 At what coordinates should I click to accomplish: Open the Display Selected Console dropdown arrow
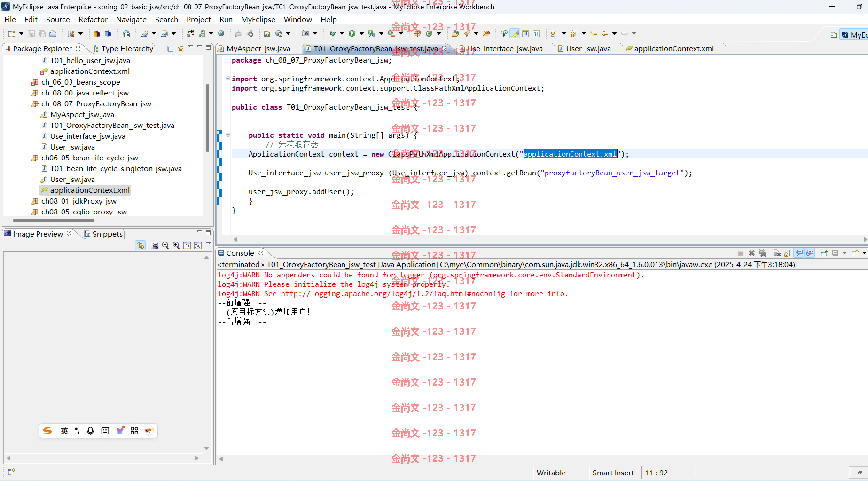tap(845, 253)
